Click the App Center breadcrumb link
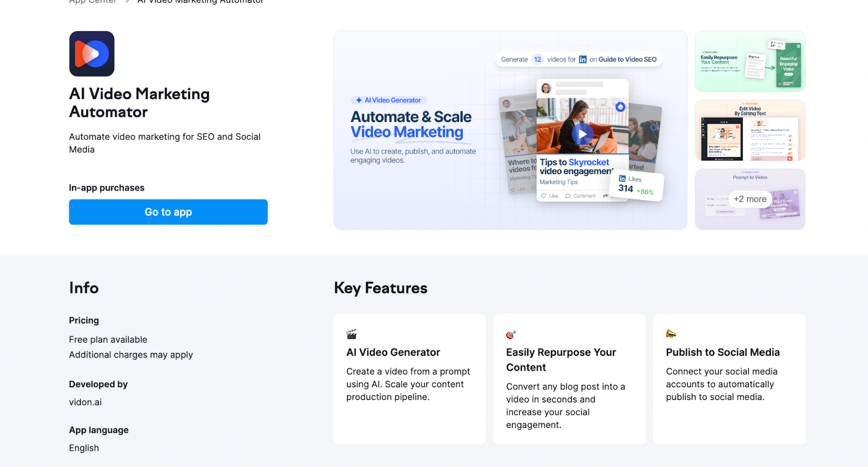Viewport: 868px width, 467px height. click(93, 2)
